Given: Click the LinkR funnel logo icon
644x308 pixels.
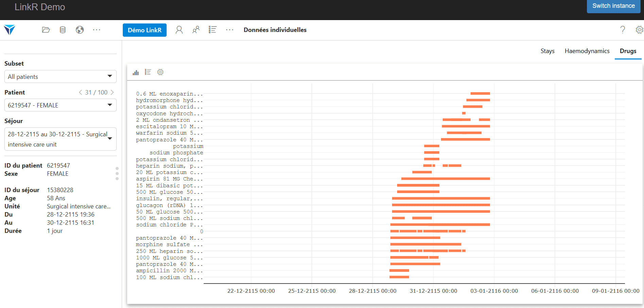Looking at the screenshot, I should point(10,30).
